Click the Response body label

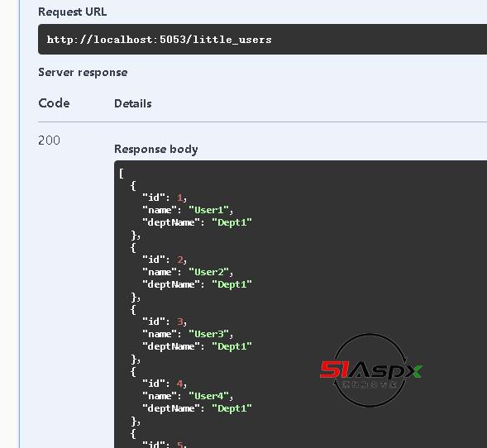[x=156, y=149]
